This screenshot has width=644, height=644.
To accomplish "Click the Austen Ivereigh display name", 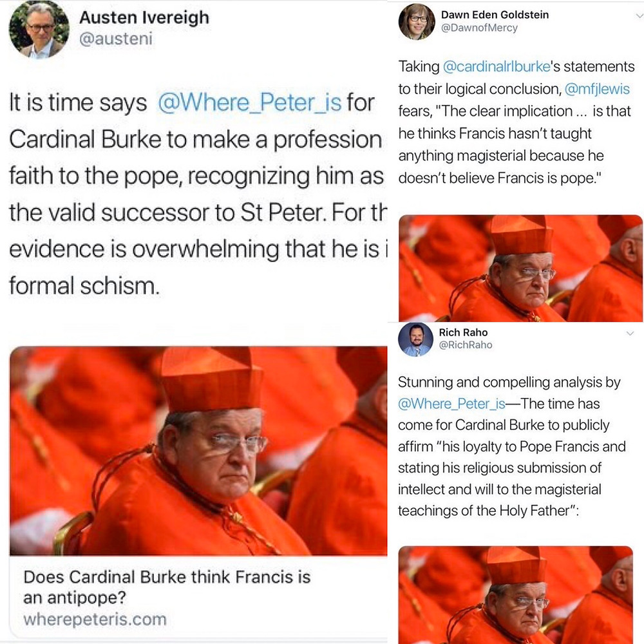I will coord(144,17).
